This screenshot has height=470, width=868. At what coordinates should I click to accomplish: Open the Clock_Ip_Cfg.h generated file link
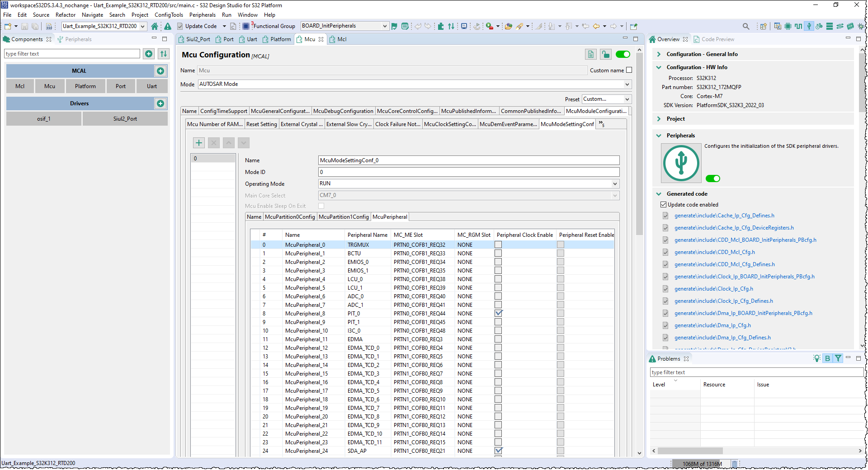(713, 289)
